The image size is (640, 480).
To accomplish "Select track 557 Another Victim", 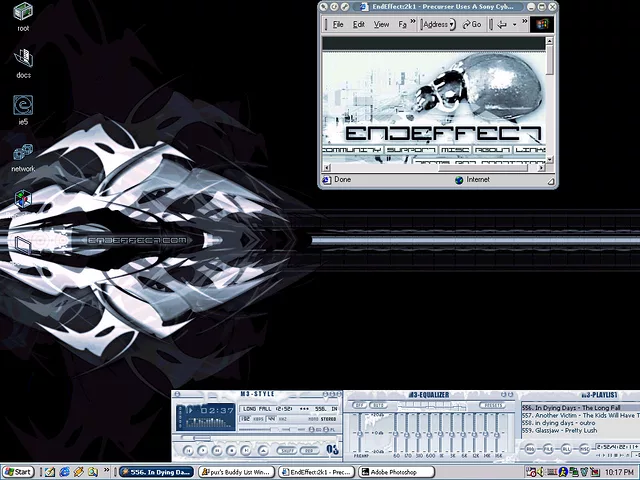I will [580, 415].
